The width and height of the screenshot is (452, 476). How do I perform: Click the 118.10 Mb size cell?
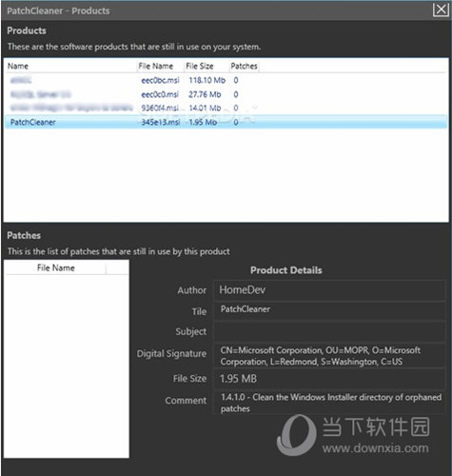tap(206, 80)
